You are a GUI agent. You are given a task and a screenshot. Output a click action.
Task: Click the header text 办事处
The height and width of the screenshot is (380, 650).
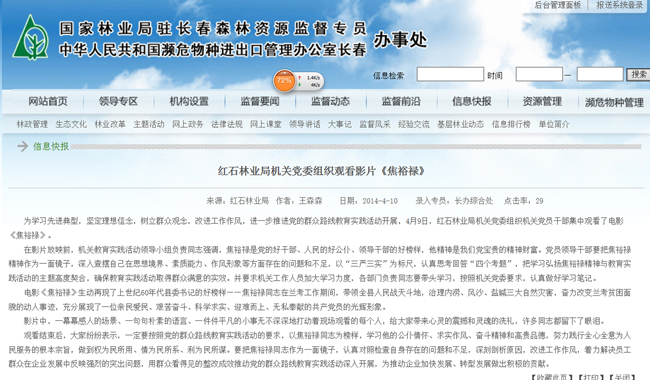tap(400, 40)
